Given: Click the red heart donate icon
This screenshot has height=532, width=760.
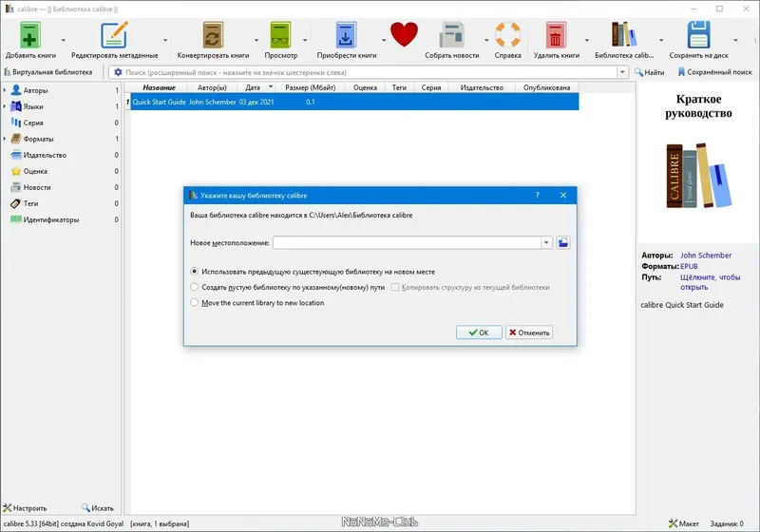Looking at the screenshot, I should point(404,35).
